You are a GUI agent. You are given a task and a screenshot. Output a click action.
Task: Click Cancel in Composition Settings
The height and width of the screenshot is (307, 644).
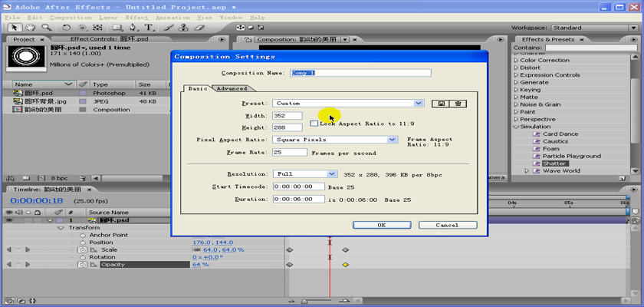pyautogui.click(x=448, y=225)
